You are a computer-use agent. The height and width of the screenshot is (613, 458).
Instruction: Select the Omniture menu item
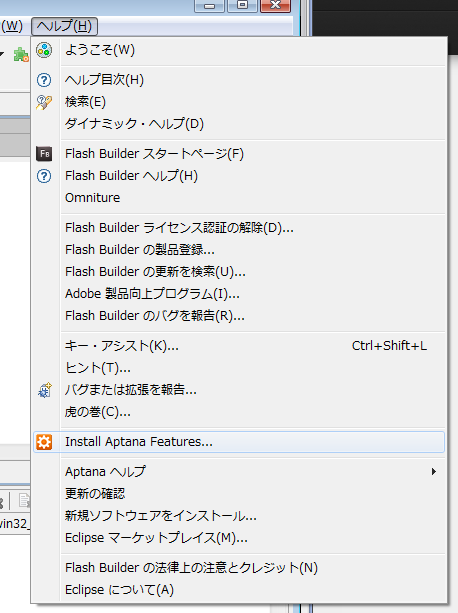pos(239,198)
